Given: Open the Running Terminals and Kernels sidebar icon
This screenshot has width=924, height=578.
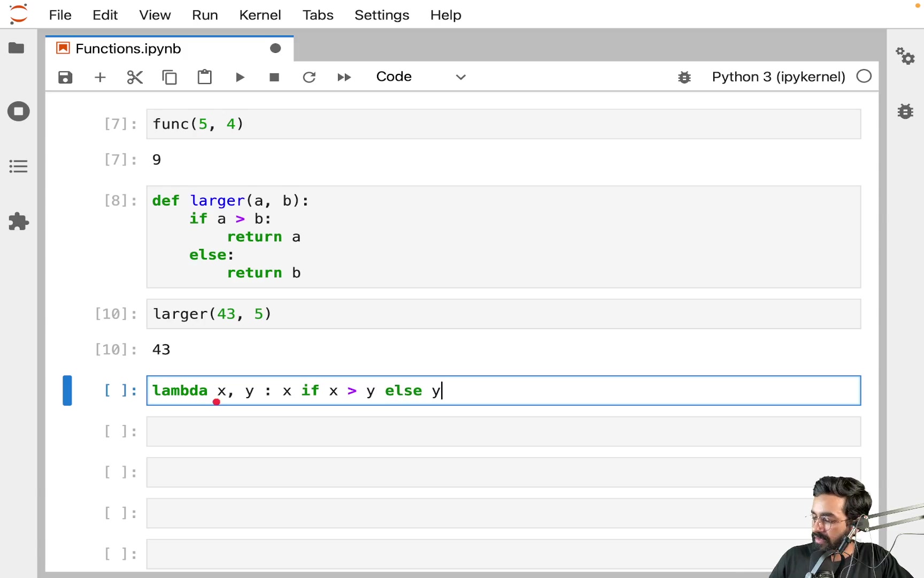Looking at the screenshot, I should click(x=18, y=111).
